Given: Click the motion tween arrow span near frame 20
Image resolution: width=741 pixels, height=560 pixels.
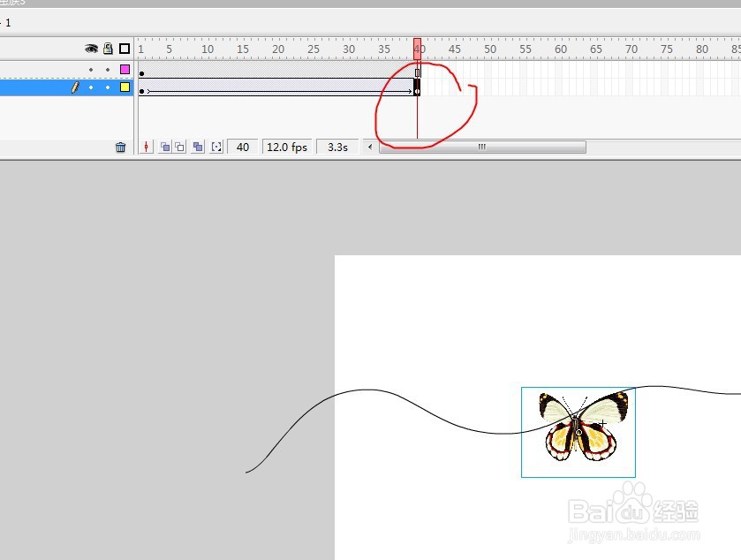Looking at the screenshot, I should click(x=279, y=91).
